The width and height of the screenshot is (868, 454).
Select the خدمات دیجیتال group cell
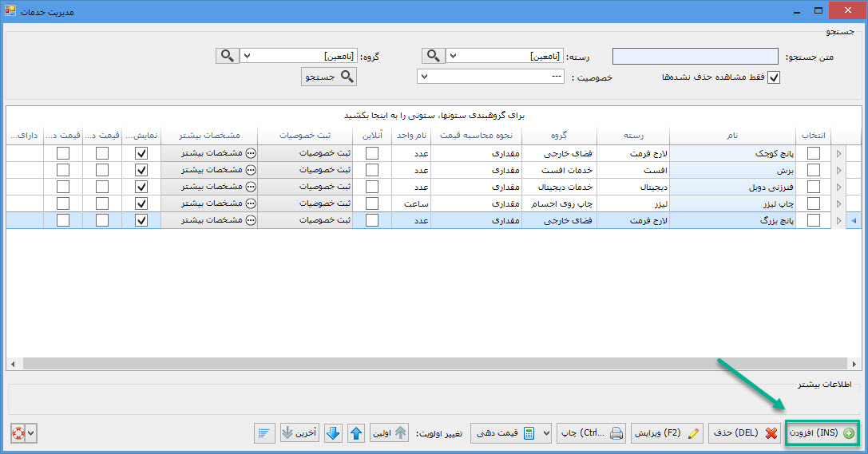pyautogui.click(x=559, y=187)
